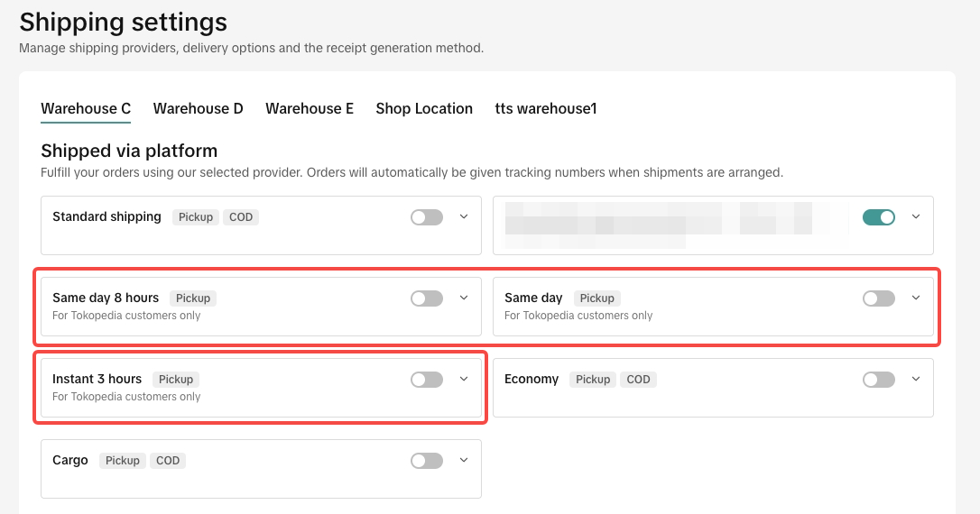The width and height of the screenshot is (980, 514).
Task: Expand the Economy shipping chevron
Action: pyautogui.click(x=916, y=379)
